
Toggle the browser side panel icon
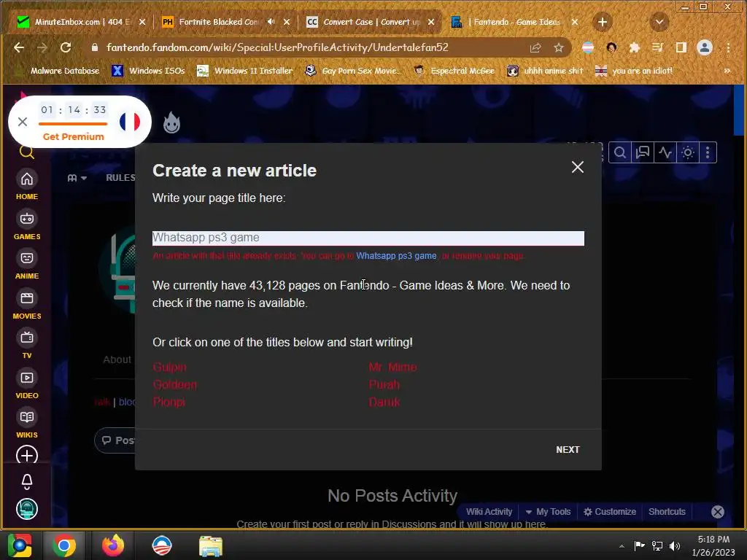point(681,47)
